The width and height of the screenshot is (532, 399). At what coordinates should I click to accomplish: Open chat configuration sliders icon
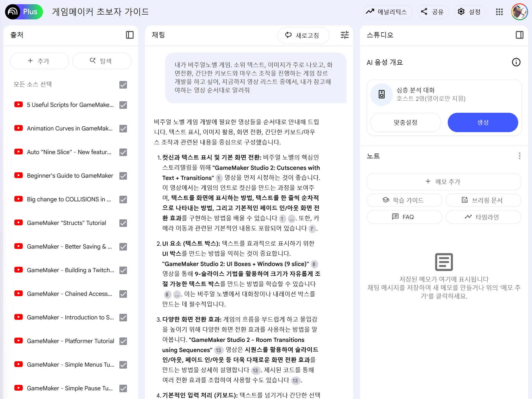345,35
